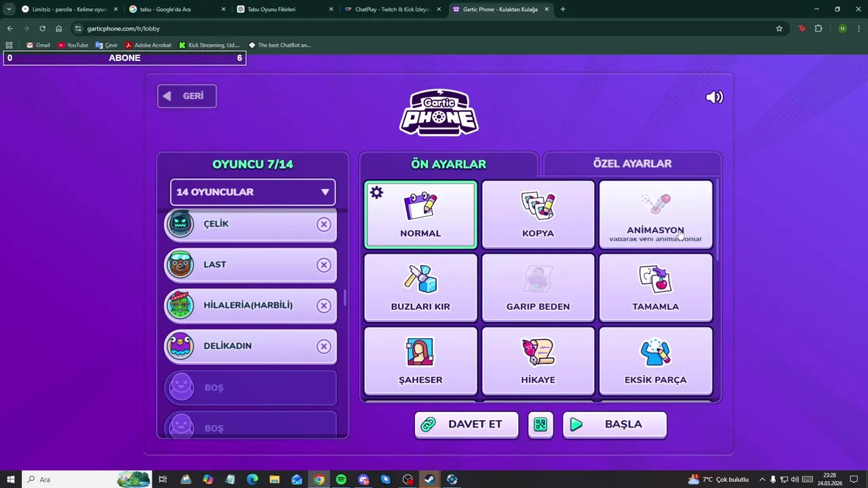Click the game modes scrollbar
Image resolution: width=868 pixels, height=488 pixels.
[716, 220]
